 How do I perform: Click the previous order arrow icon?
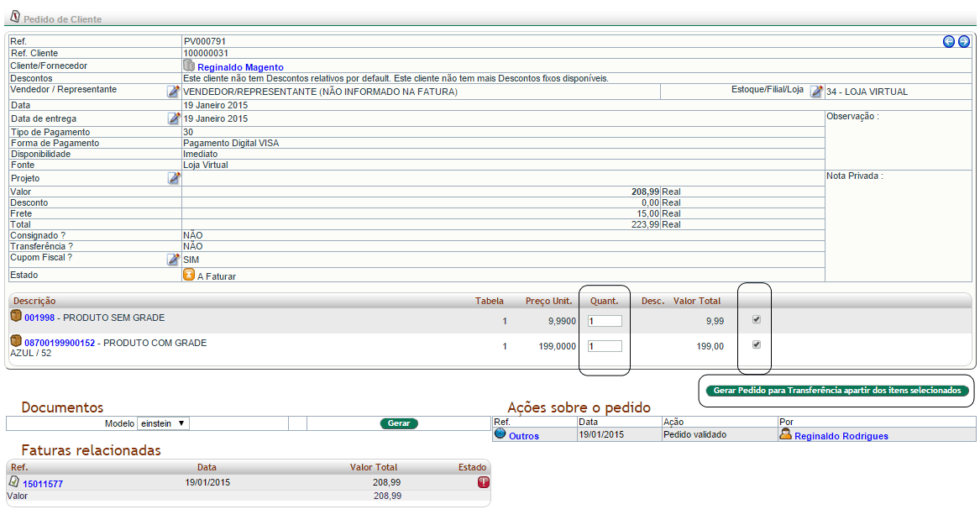[949, 41]
